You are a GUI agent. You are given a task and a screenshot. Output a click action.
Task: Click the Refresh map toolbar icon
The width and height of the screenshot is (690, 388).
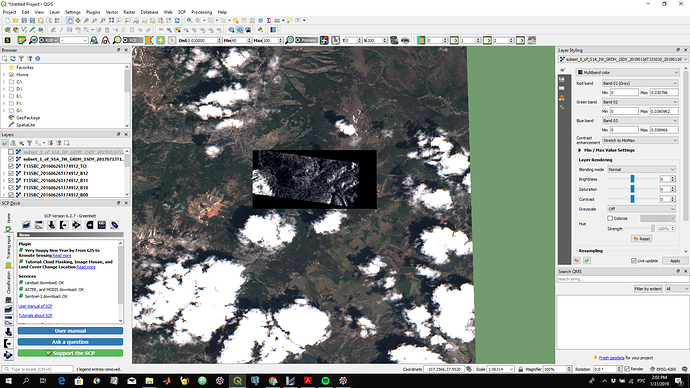pyautogui.click(x=177, y=21)
